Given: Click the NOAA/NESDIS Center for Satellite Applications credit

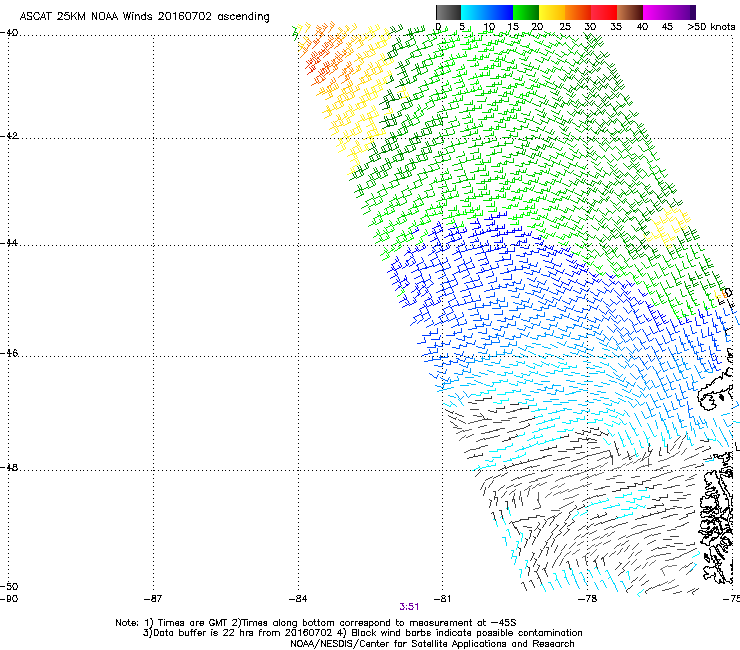Looking at the screenshot, I should point(432,644).
